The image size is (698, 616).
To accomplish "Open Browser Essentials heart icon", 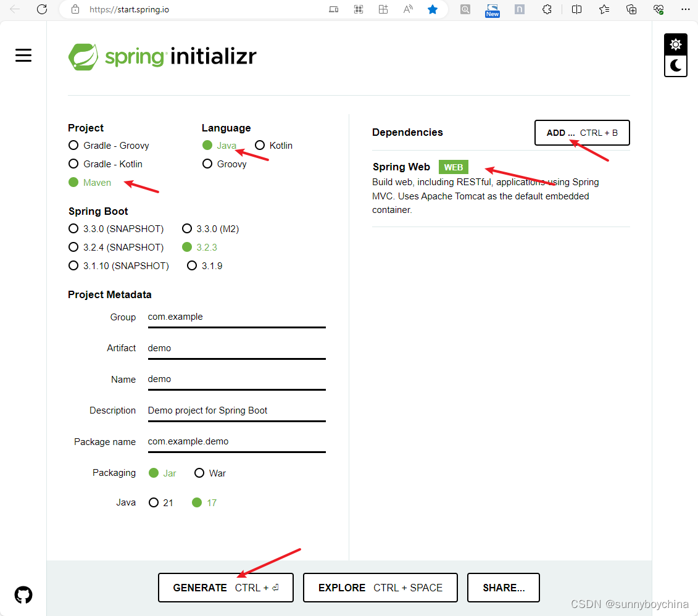I will click(659, 9).
